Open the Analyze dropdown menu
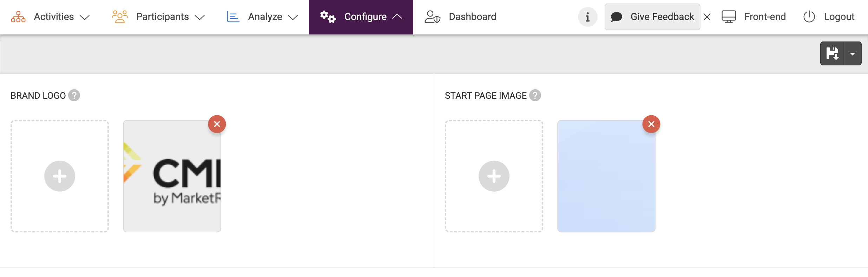The width and height of the screenshot is (868, 277). 262,17
